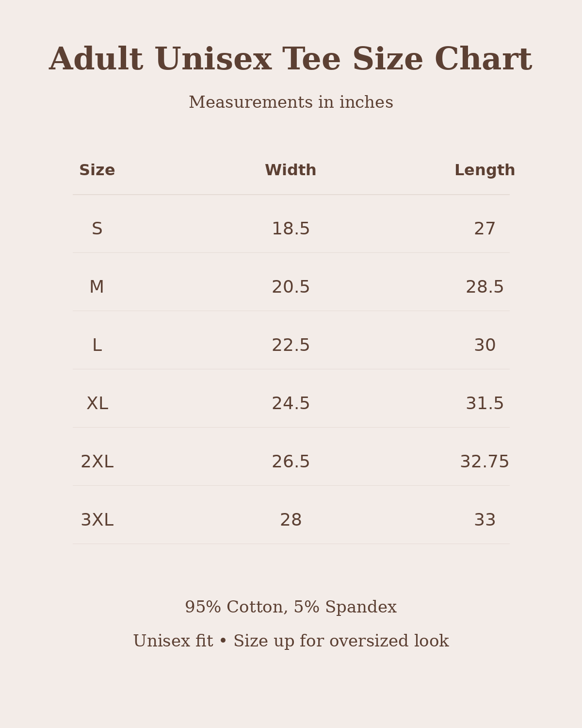Click the 20.5 width value
This screenshot has width=582, height=728.
pyautogui.click(x=291, y=287)
